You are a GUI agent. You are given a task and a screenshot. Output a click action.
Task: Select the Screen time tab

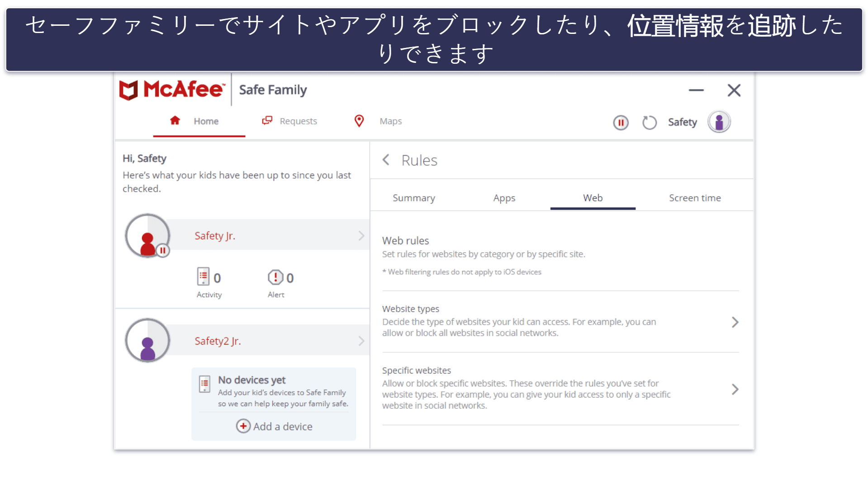tap(695, 198)
